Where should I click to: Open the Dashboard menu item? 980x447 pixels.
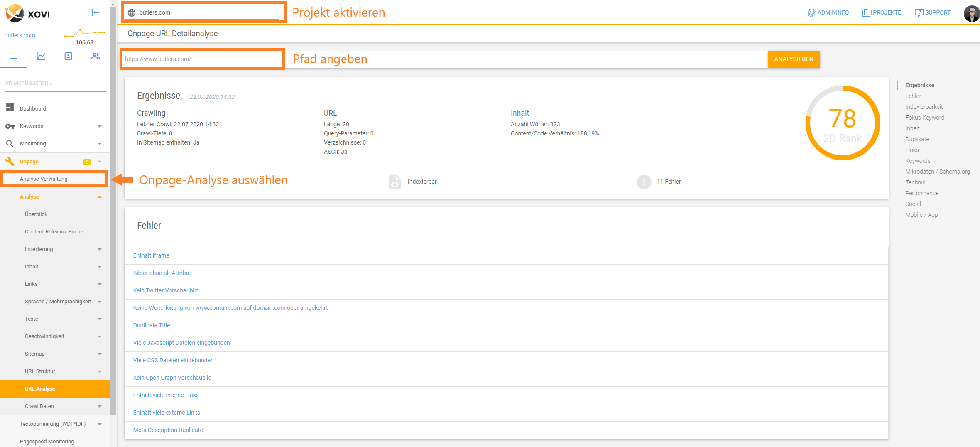click(55, 108)
